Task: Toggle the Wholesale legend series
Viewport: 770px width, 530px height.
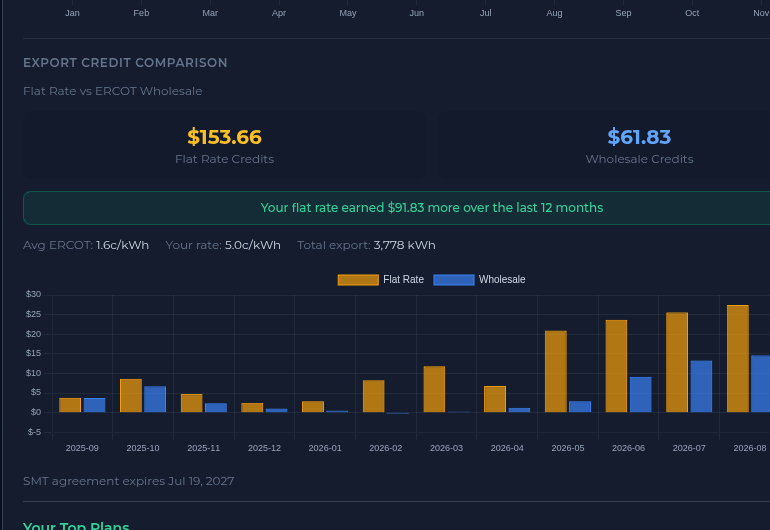Action: (x=479, y=279)
